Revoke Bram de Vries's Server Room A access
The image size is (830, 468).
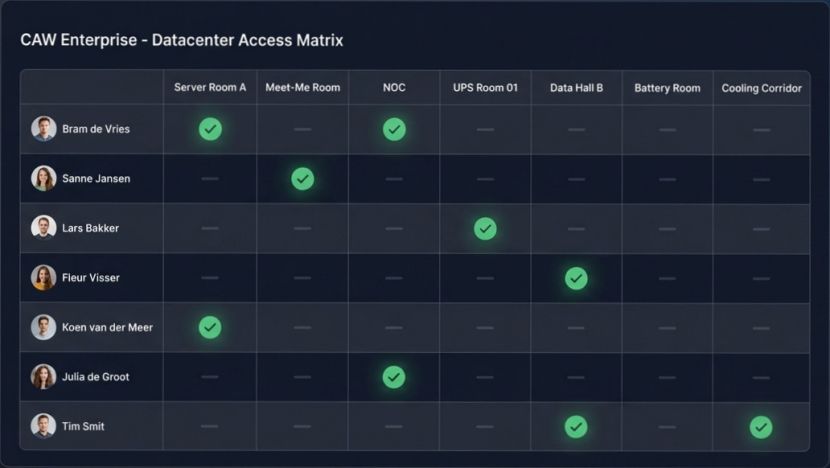click(x=210, y=129)
